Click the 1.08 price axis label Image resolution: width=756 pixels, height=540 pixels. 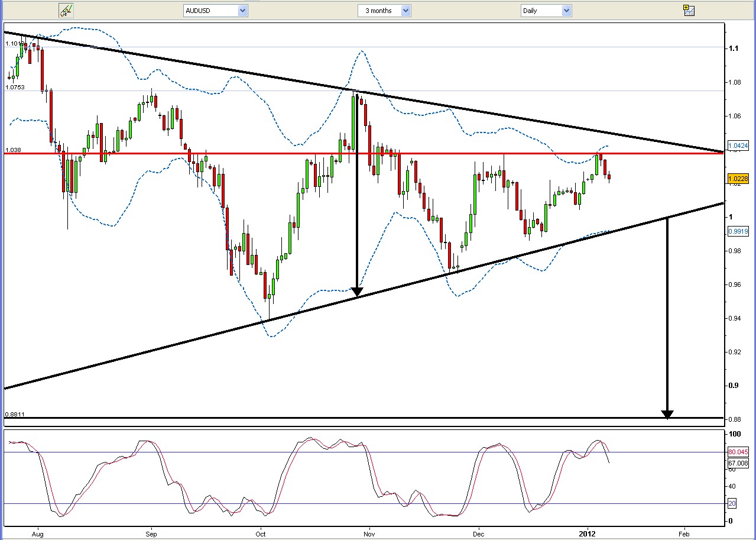point(734,82)
